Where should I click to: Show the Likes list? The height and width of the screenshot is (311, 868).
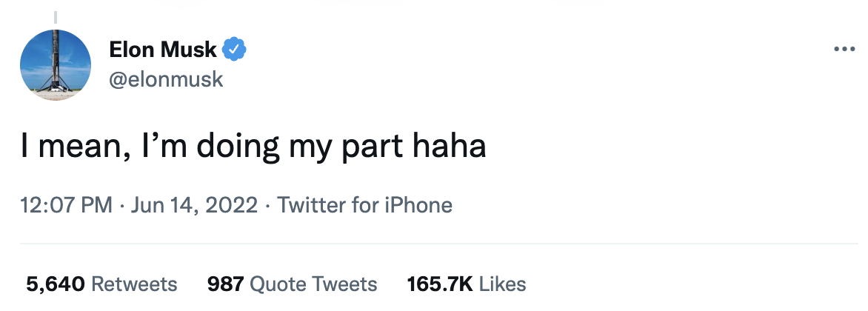coord(503,284)
